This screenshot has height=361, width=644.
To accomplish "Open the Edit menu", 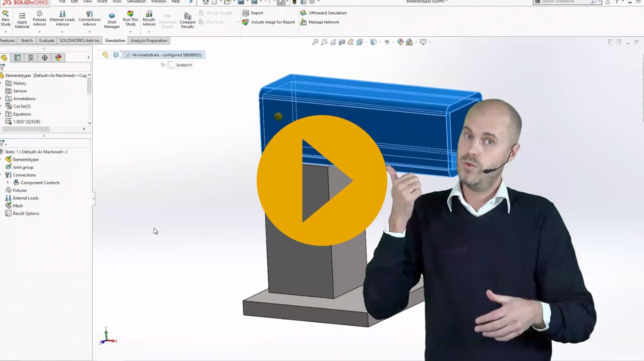I will pos(74,2).
